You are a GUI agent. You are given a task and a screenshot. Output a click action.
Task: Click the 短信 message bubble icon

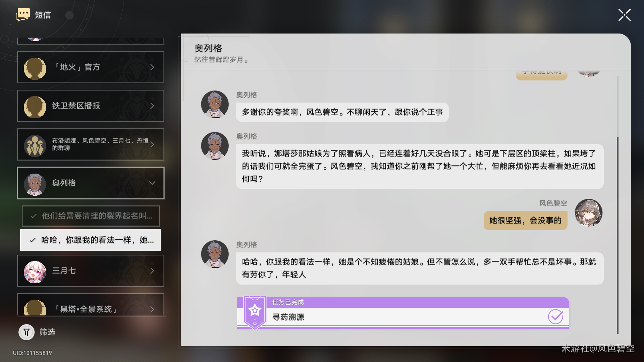(23, 15)
